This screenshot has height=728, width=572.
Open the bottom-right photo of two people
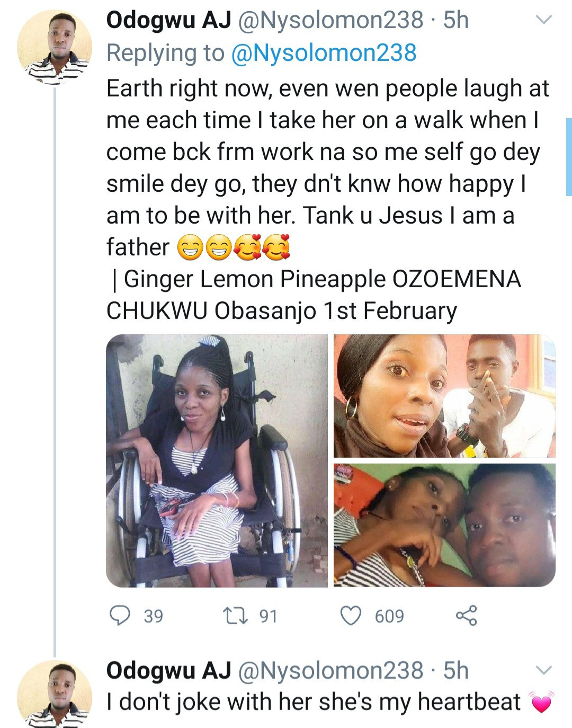click(x=444, y=525)
